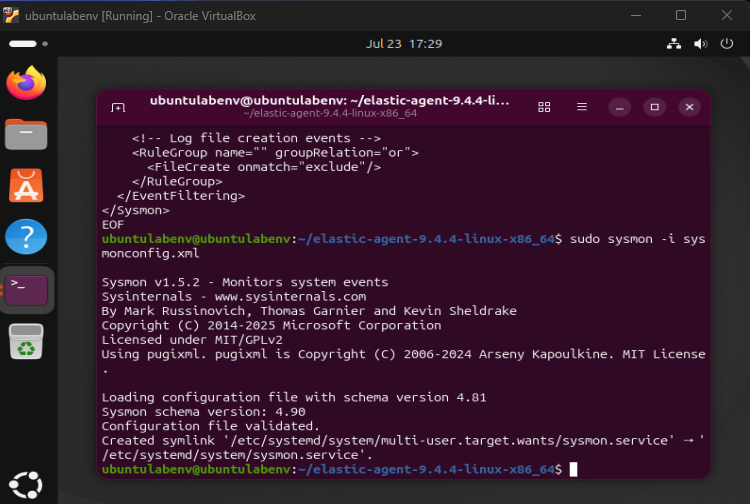Click the terminal title ubuntulabenv@ubuntulabenv
The image size is (750, 504).
coord(329,100)
